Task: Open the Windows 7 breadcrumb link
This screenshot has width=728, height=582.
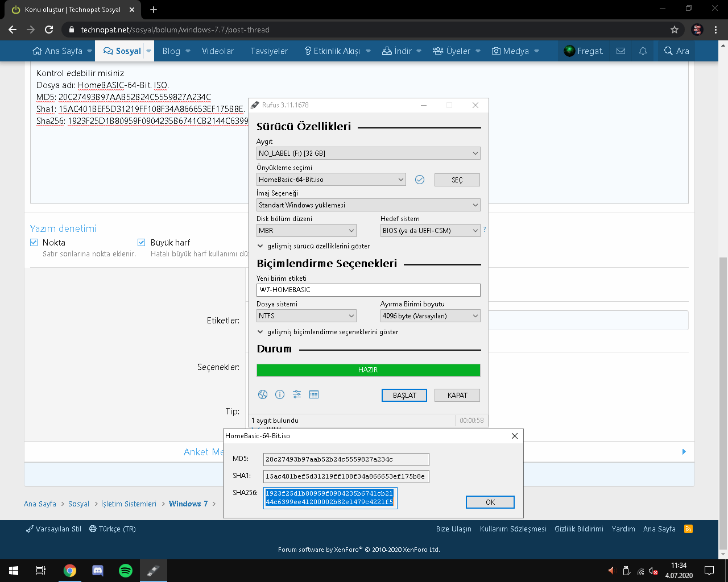Action: [x=188, y=504]
